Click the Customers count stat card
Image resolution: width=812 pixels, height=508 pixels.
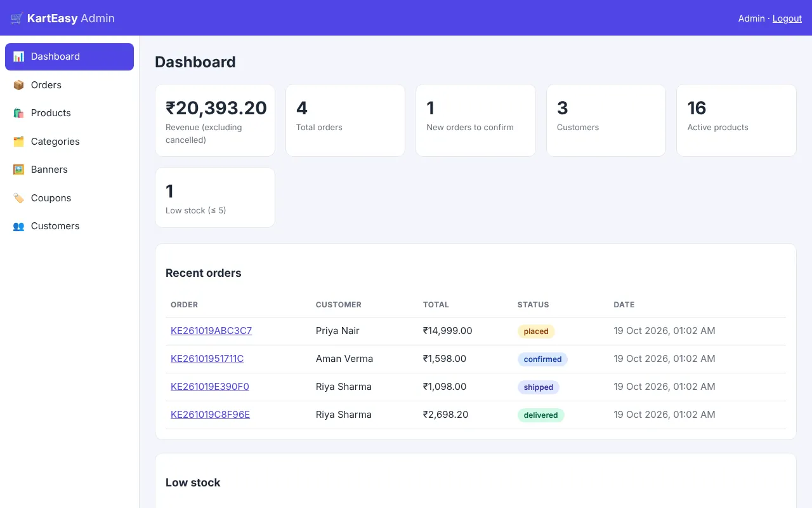pyautogui.click(x=606, y=121)
